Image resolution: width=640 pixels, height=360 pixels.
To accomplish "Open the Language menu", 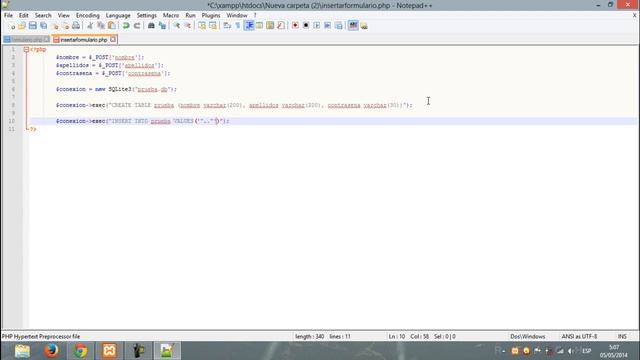I will 118,16.
